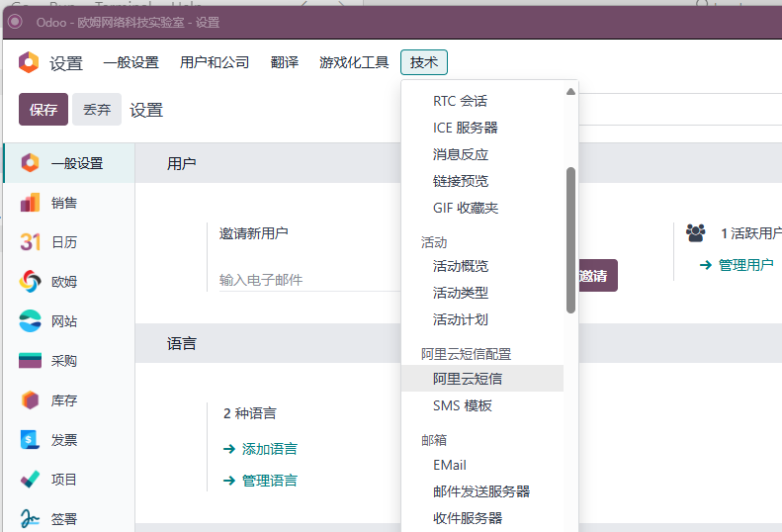782x532 pixels.
Task: Select the 网站 icon in sidebar
Action: (x=30, y=321)
